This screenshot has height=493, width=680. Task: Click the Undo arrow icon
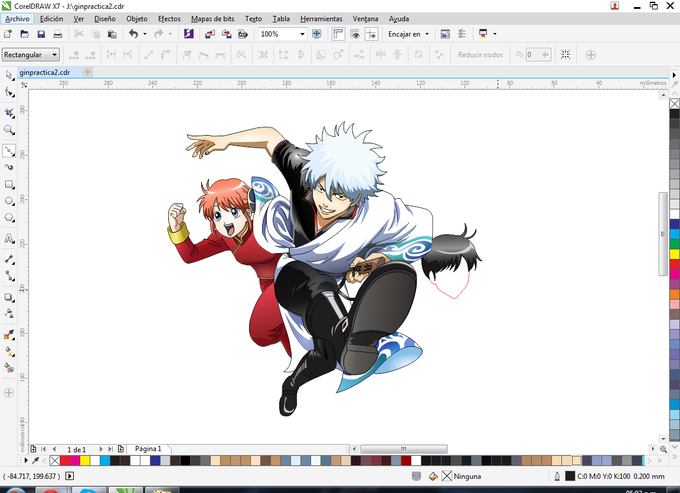click(134, 34)
